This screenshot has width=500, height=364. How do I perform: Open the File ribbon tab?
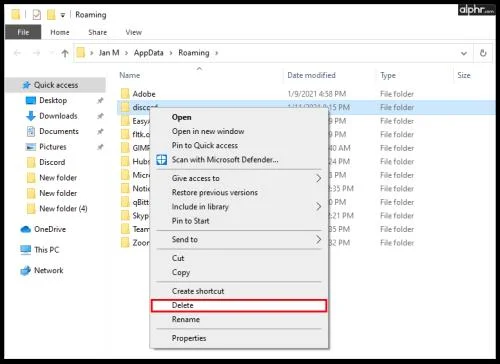[23, 32]
